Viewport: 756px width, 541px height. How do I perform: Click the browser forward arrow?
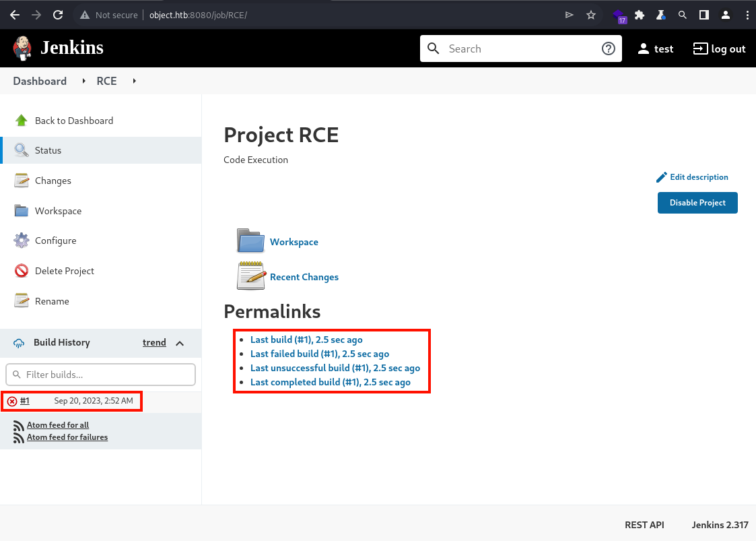[36, 15]
